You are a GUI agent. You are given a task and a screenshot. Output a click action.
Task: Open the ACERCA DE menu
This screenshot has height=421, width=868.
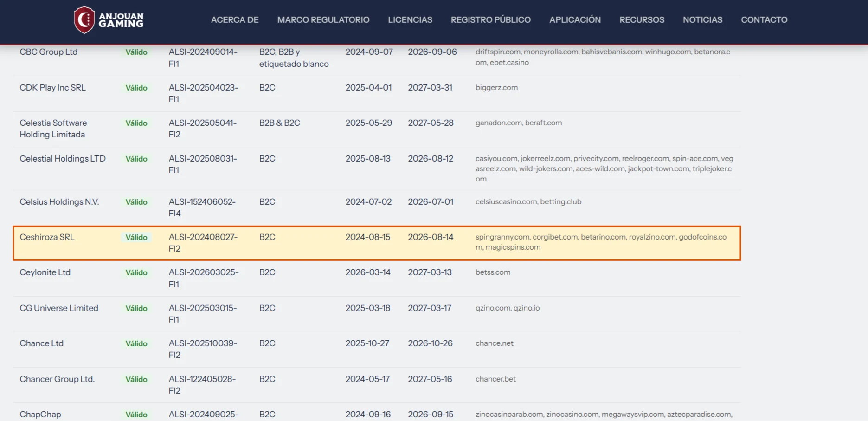pos(235,20)
